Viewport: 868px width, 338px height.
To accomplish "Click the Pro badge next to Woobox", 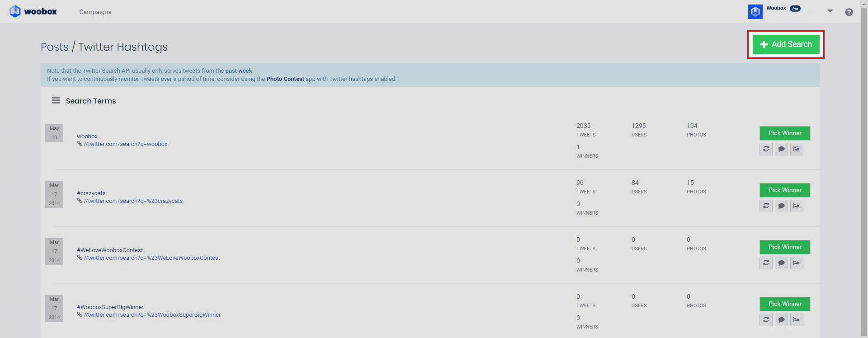I will [x=795, y=9].
